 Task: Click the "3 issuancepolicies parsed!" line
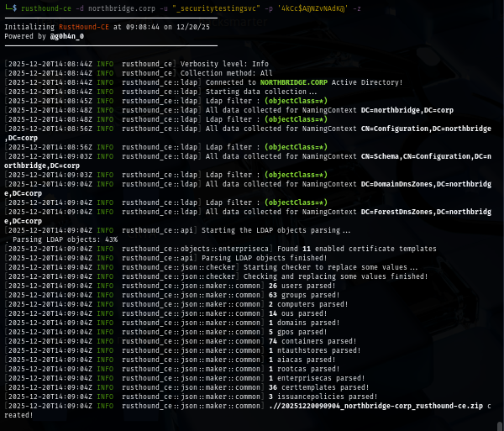point(323,397)
